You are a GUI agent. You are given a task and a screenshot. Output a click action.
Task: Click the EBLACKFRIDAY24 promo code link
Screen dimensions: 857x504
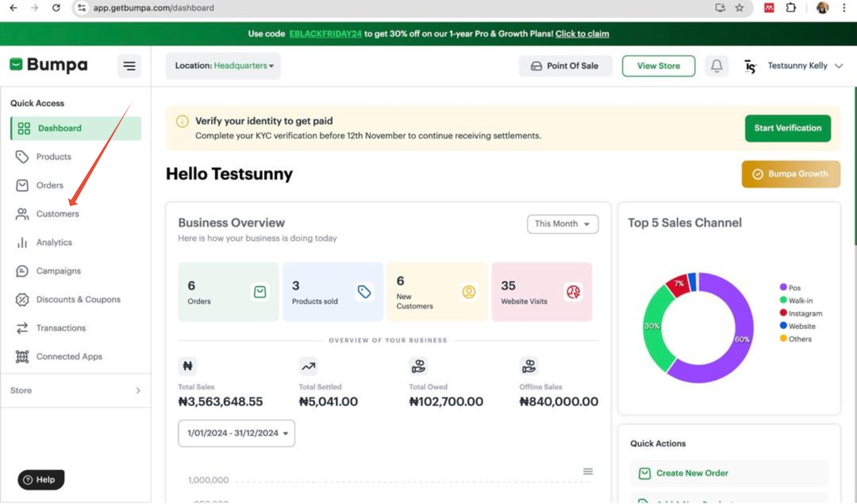325,34
